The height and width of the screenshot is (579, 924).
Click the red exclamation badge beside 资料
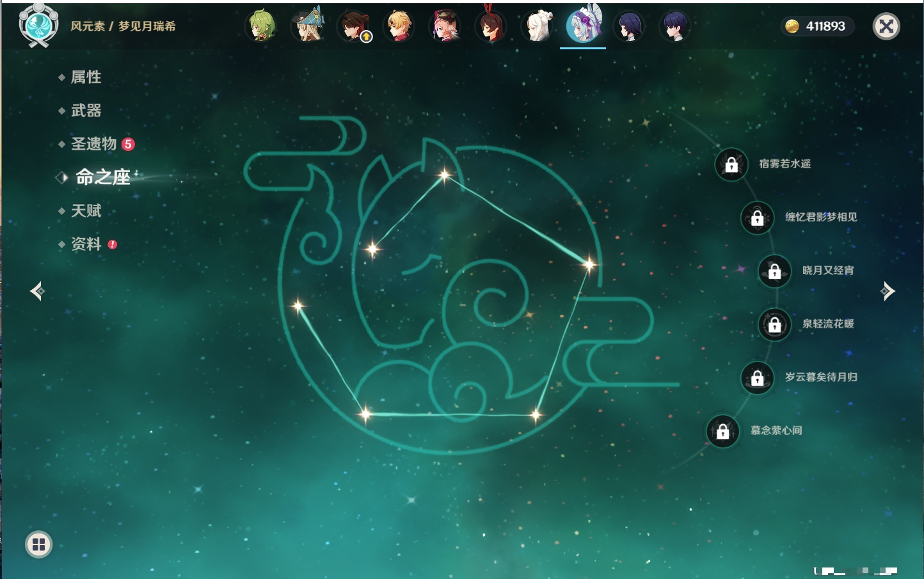click(x=113, y=244)
